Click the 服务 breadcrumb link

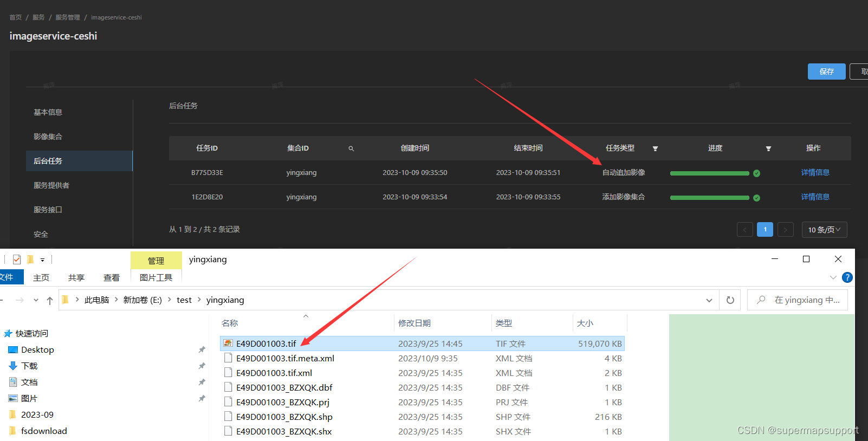38,17
